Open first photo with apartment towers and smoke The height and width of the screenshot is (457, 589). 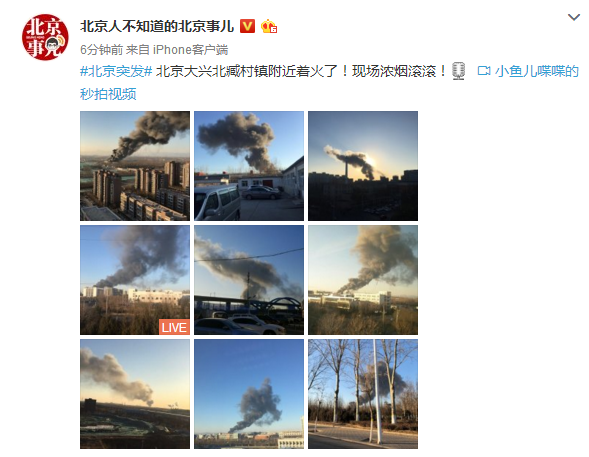click(135, 166)
